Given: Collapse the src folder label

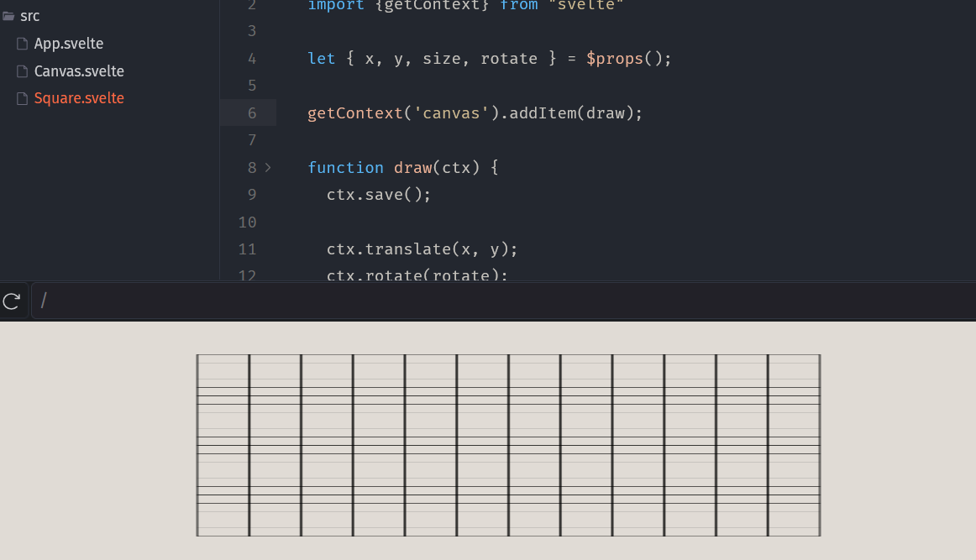Looking at the screenshot, I should point(29,16).
